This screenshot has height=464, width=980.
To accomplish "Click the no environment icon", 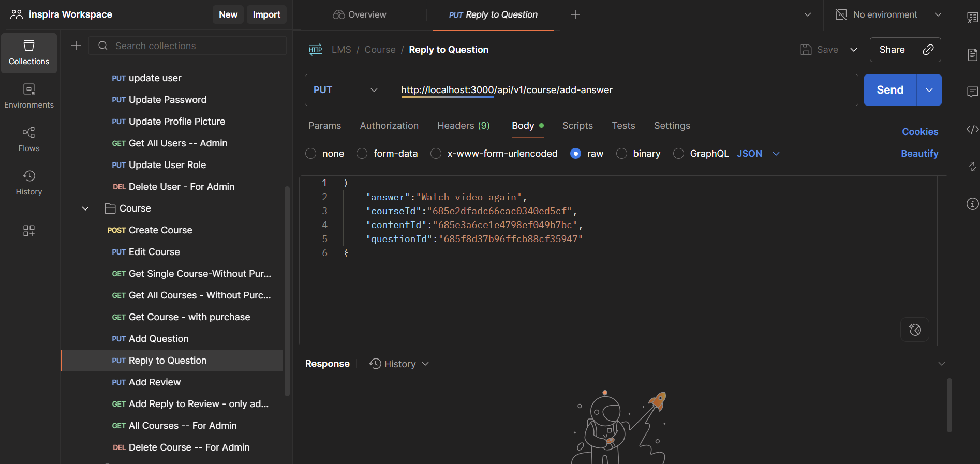I will [841, 14].
